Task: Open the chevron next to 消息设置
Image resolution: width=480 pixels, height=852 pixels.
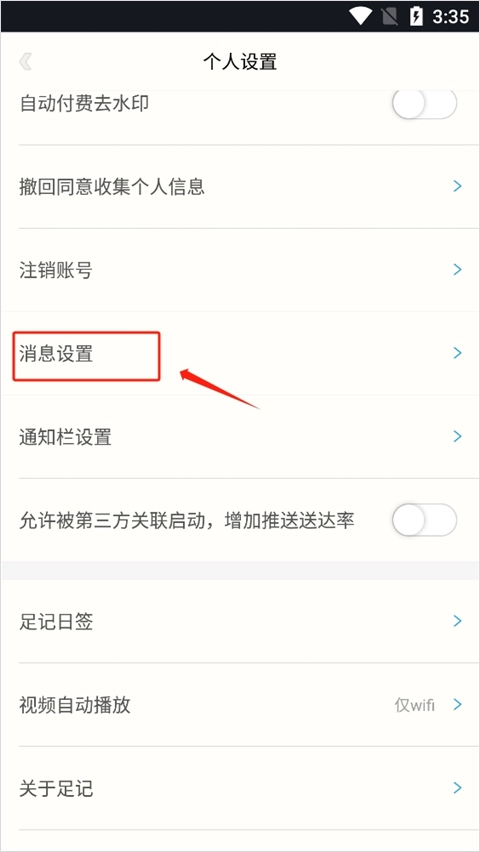Action: [x=457, y=353]
